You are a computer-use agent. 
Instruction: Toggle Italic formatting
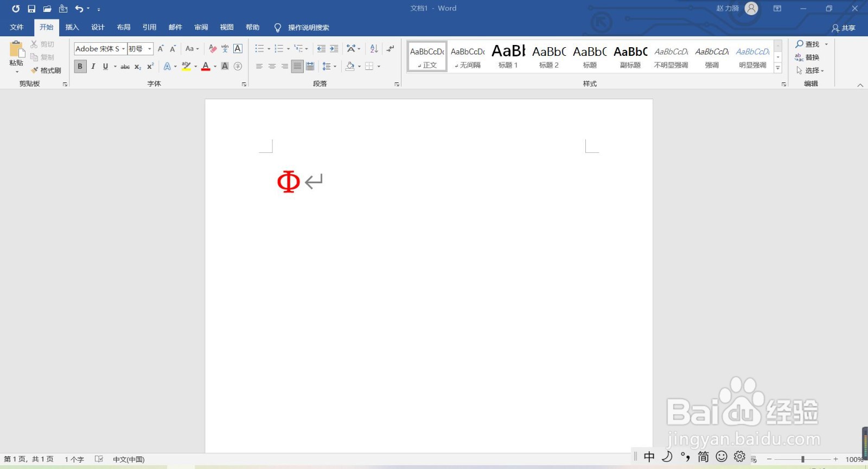[93, 67]
